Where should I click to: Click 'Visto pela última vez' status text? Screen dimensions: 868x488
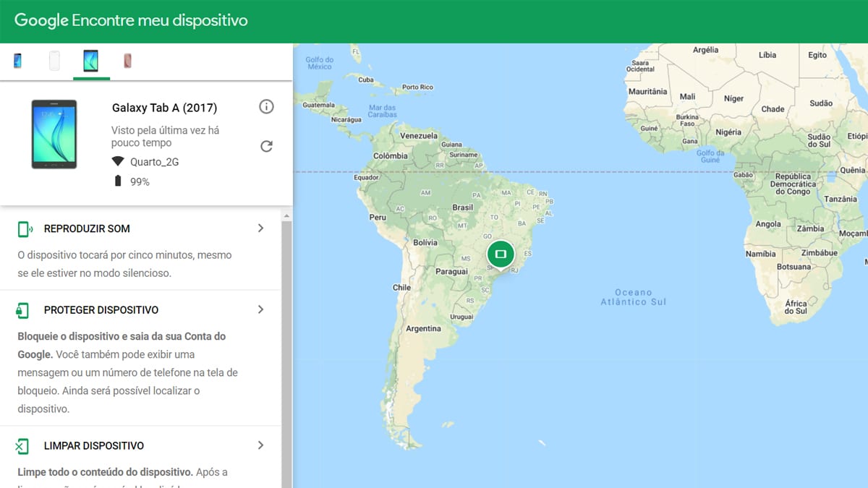tap(165, 137)
